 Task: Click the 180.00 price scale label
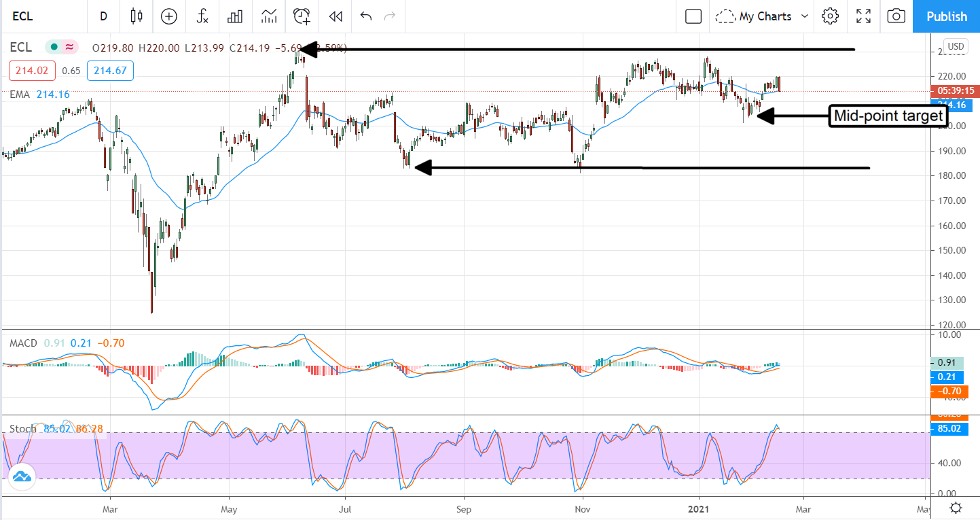pyautogui.click(x=951, y=175)
